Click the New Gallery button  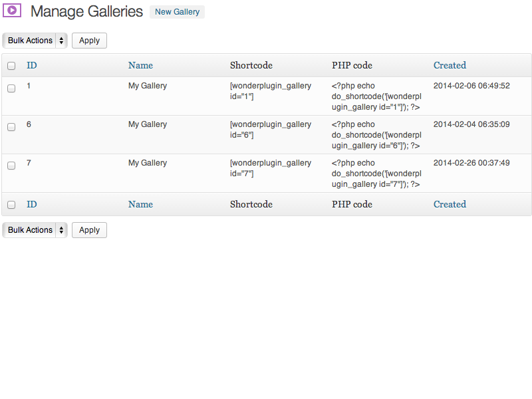coord(177,12)
